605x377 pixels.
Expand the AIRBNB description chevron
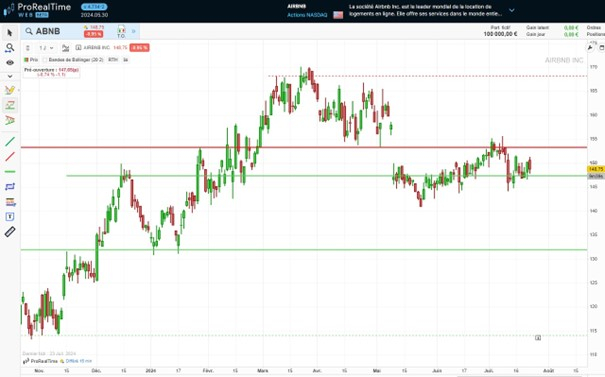coord(512,10)
